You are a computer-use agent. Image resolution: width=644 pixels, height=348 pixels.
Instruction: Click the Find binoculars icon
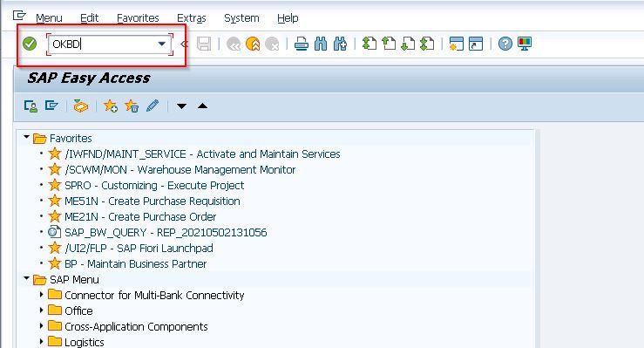321,44
